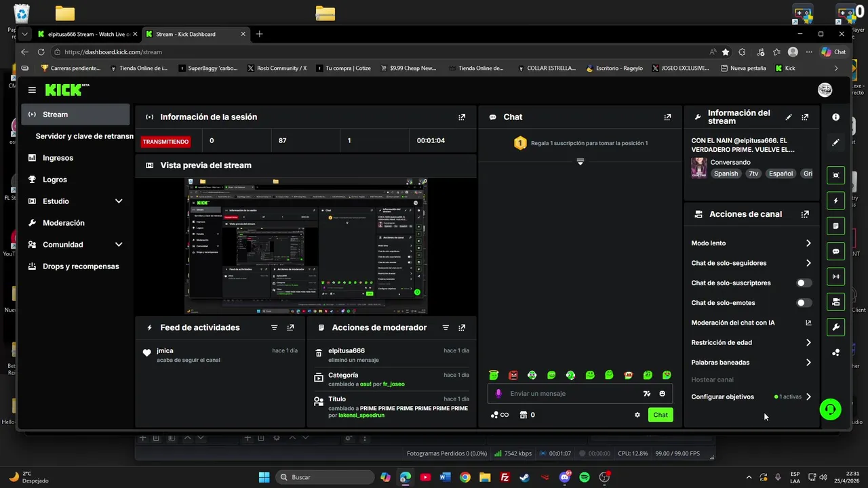
Task: Toggle moderator actions document icon in right sidebar
Action: pyautogui.click(x=835, y=226)
